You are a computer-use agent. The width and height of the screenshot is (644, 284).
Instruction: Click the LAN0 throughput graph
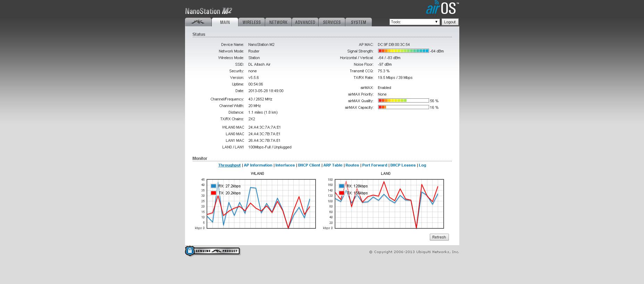389,204
